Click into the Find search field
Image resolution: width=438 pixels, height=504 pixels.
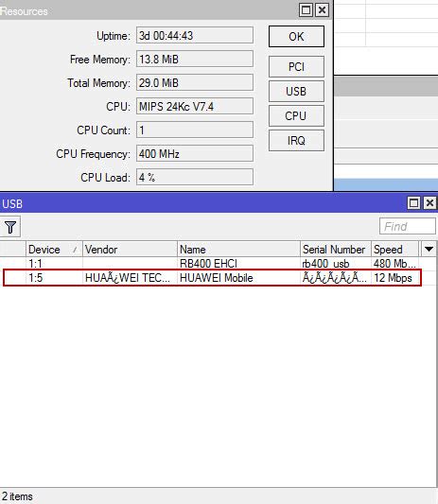[x=408, y=226]
